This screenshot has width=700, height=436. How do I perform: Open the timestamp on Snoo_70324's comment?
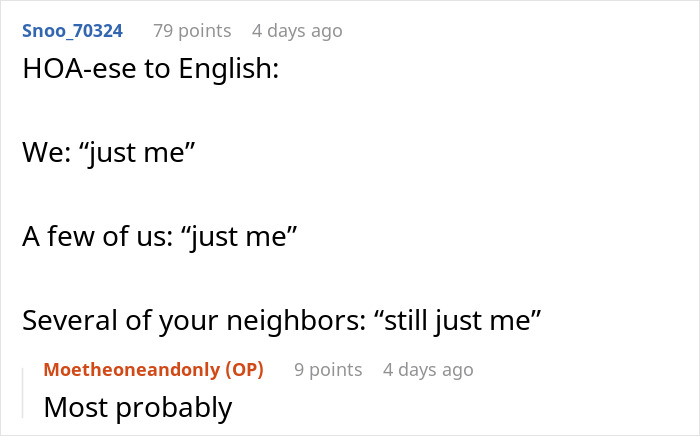pos(297,31)
